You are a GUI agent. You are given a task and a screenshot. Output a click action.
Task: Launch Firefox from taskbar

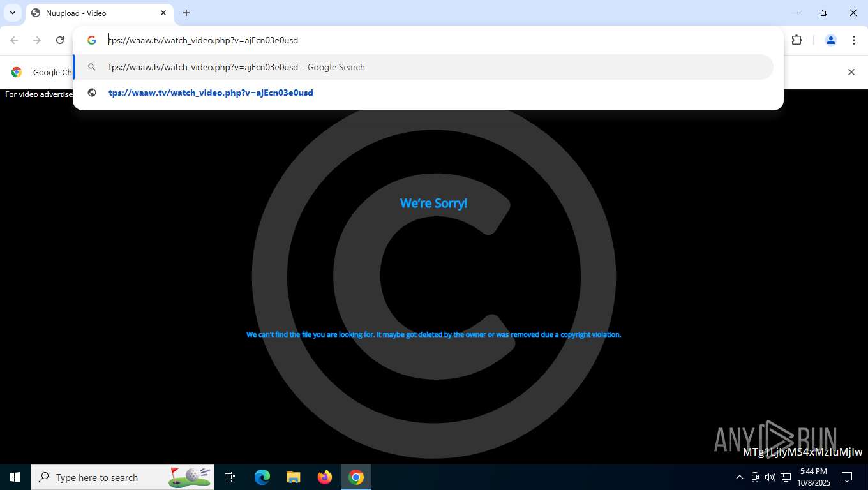click(325, 477)
